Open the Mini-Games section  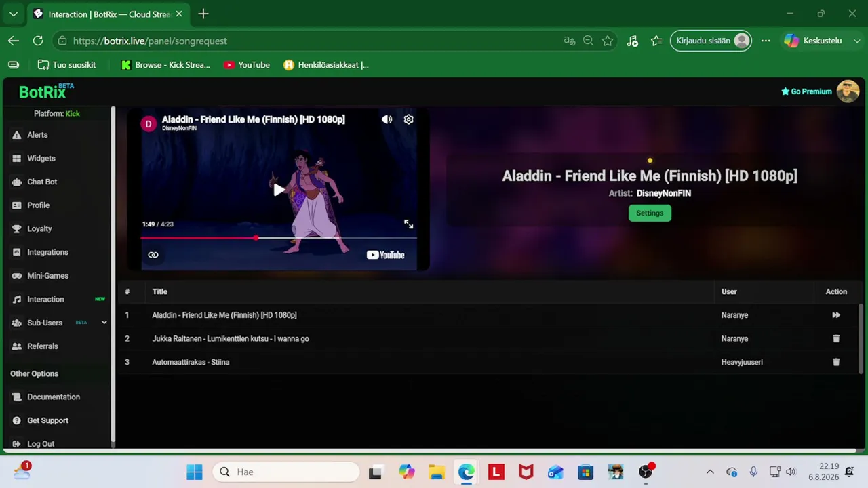point(47,276)
